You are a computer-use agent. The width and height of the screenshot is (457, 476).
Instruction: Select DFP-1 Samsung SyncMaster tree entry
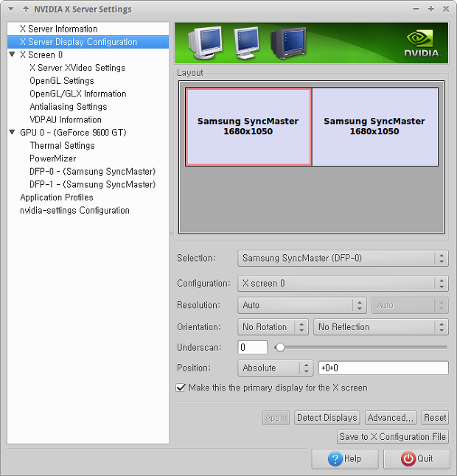pyautogui.click(x=92, y=184)
